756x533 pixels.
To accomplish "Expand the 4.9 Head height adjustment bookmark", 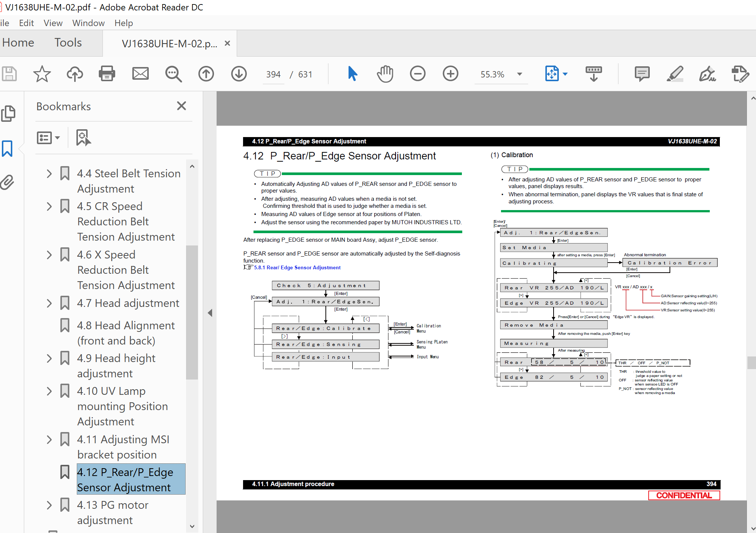I will point(49,358).
